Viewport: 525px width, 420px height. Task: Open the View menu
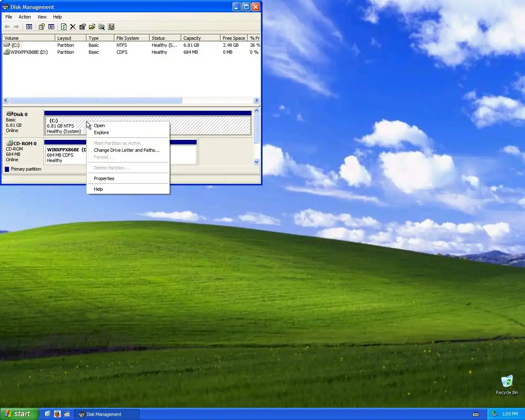pyautogui.click(x=42, y=17)
